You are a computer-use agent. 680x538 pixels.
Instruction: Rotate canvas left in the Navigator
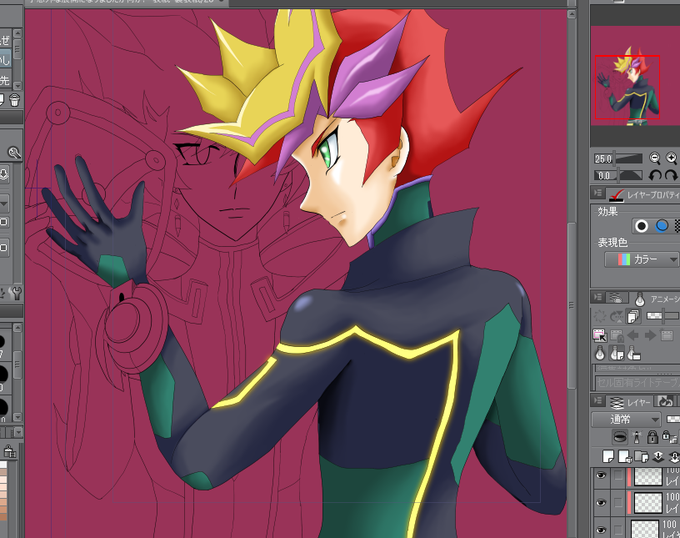(654, 175)
